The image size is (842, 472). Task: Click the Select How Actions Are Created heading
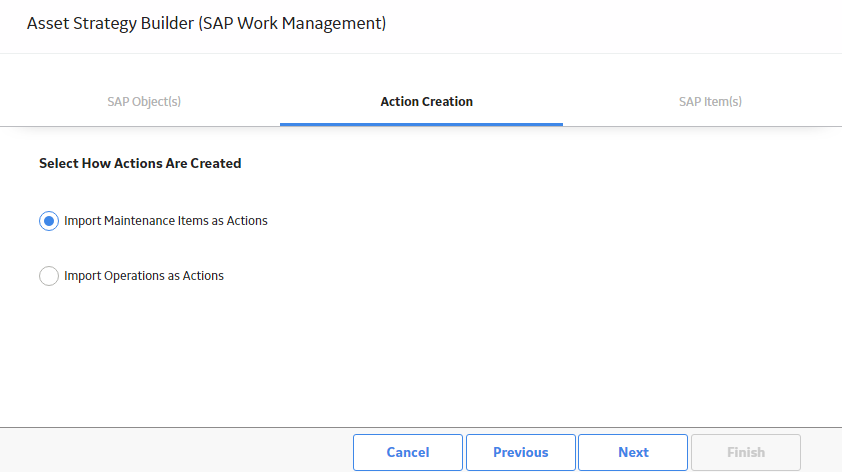pos(140,163)
